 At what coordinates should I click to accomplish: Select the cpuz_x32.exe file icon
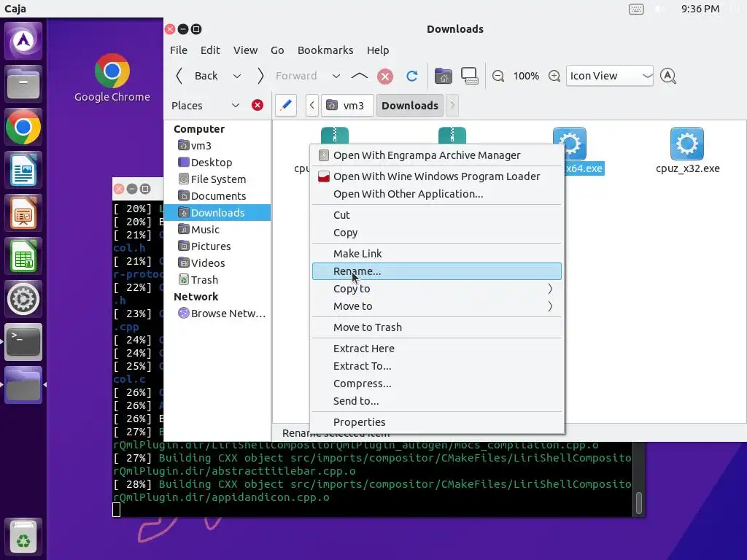point(687,144)
